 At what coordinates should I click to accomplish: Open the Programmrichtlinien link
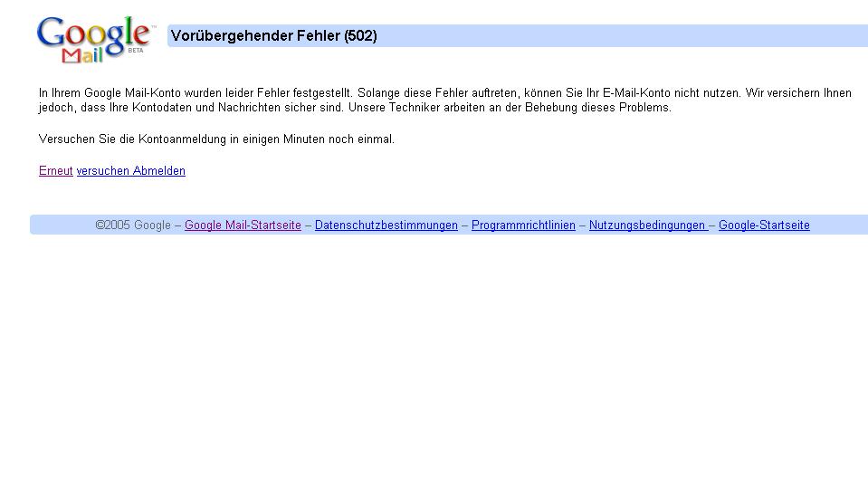click(523, 225)
